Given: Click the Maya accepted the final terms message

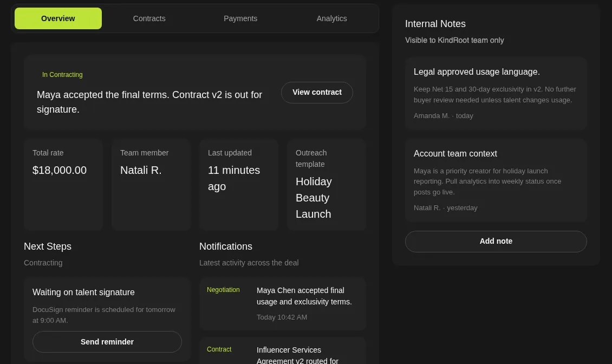Looking at the screenshot, I should coord(149,102).
